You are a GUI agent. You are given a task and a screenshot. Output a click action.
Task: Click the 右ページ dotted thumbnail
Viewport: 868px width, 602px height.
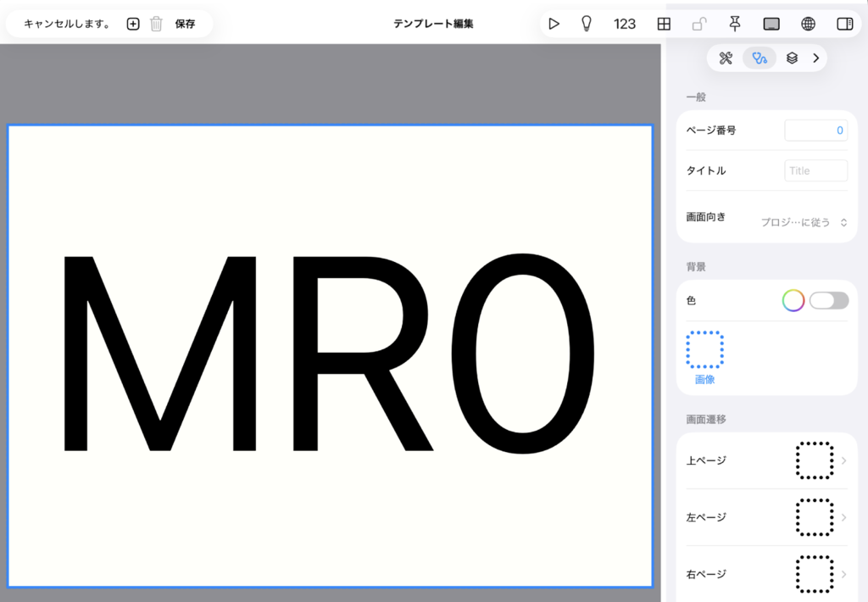pos(815,574)
